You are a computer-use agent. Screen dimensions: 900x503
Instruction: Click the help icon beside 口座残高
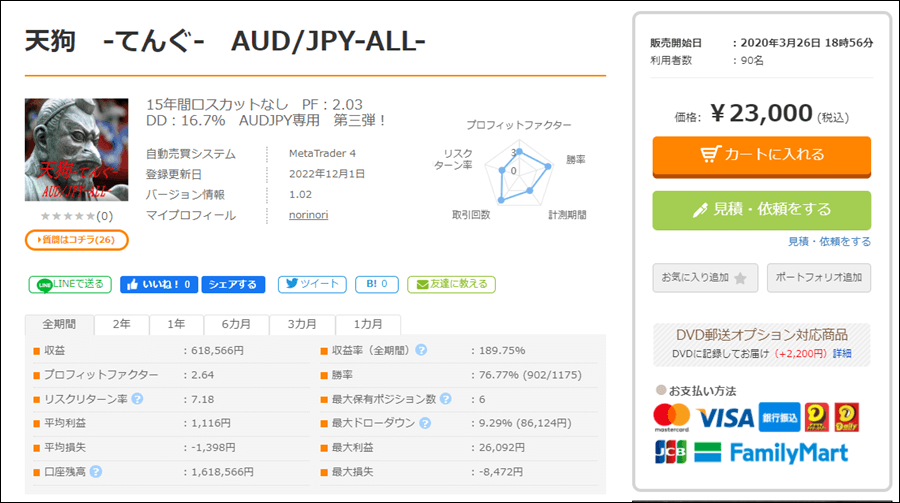(x=96, y=471)
